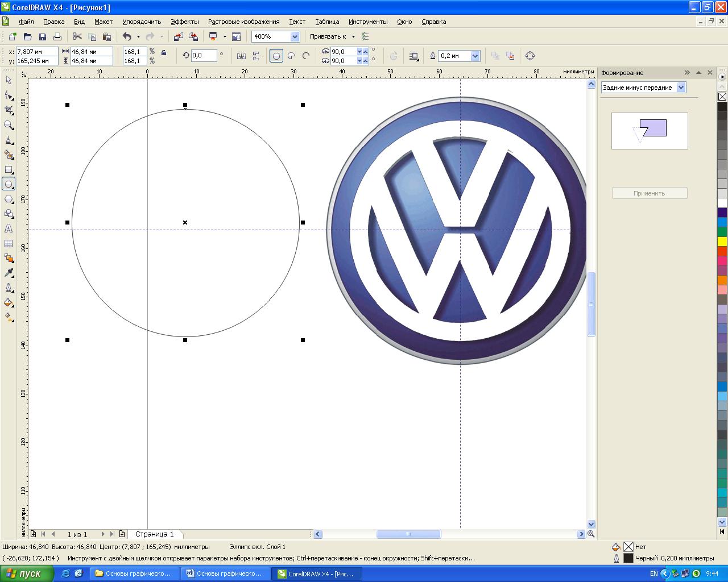Activate the Text tool
The image size is (728, 582).
(x=9, y=228)
